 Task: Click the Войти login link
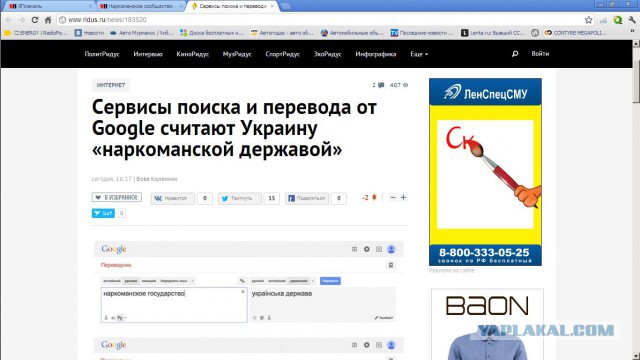(540, 53)
